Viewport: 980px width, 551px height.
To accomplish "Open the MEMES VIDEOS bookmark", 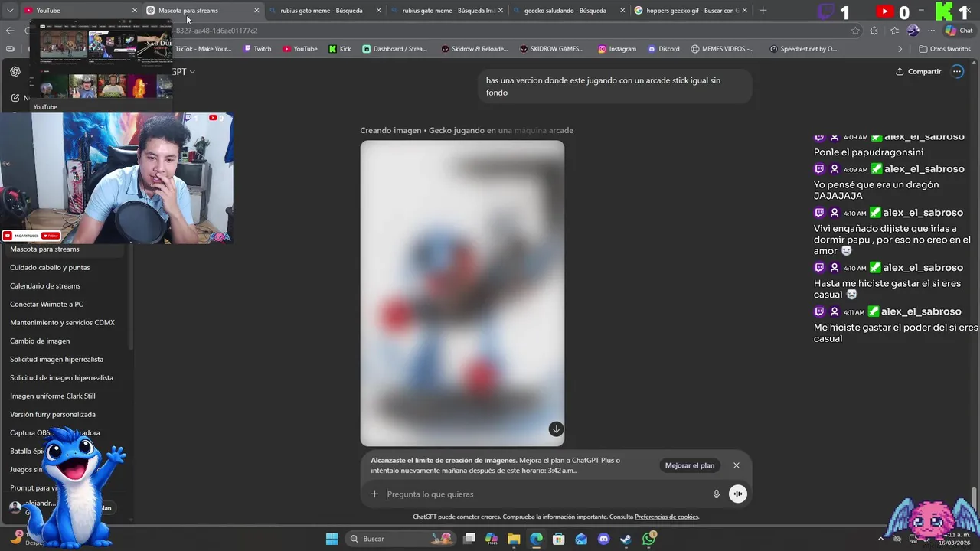I will (722, 49).
